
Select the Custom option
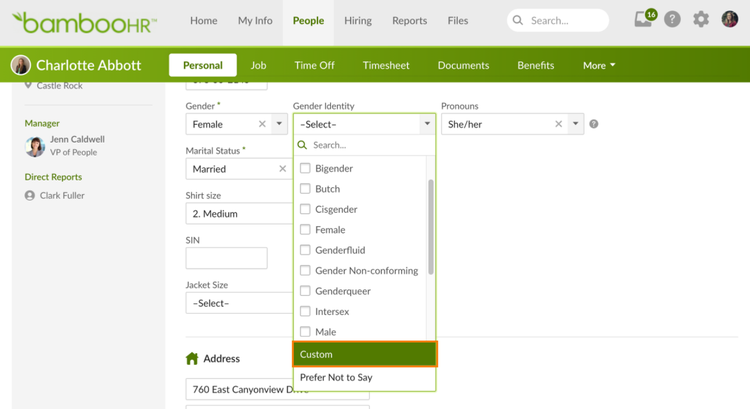(x=365, y=354)
